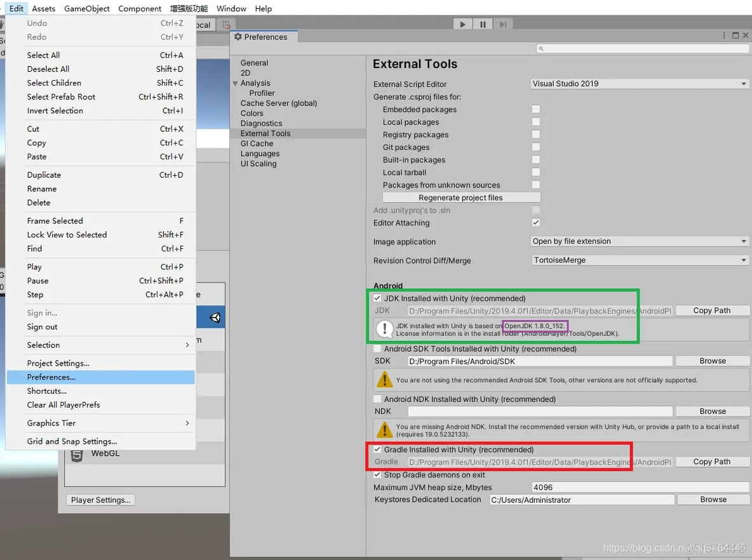The image size is (752, 560).
Task: Choose Shortcuts... menu entry
Action: pyautogui.click(x=101, y=390)
